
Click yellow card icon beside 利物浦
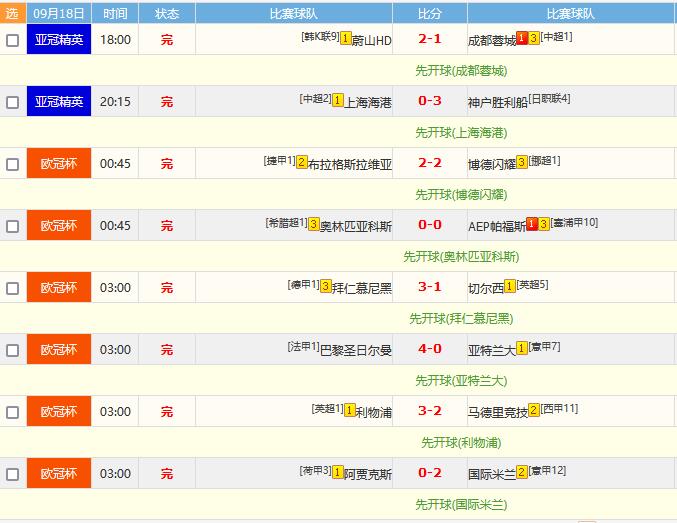(350, 410)
